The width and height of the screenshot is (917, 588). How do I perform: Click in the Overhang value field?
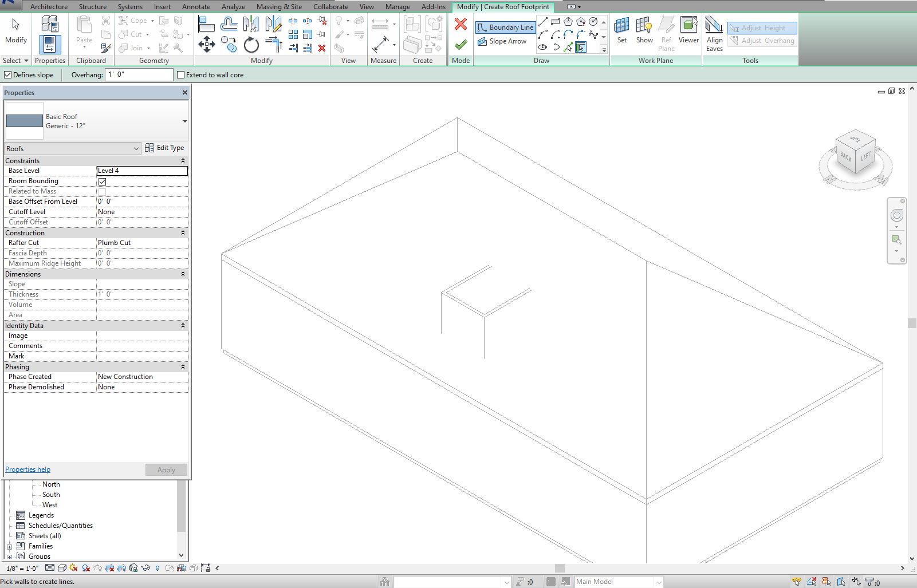139,74
